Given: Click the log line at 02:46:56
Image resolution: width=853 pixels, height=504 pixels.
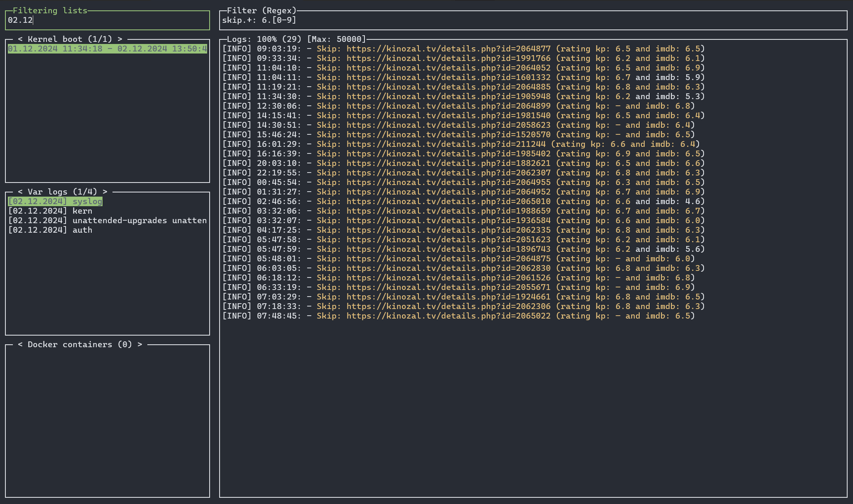Looking at the screenshot, I should 464,202.
